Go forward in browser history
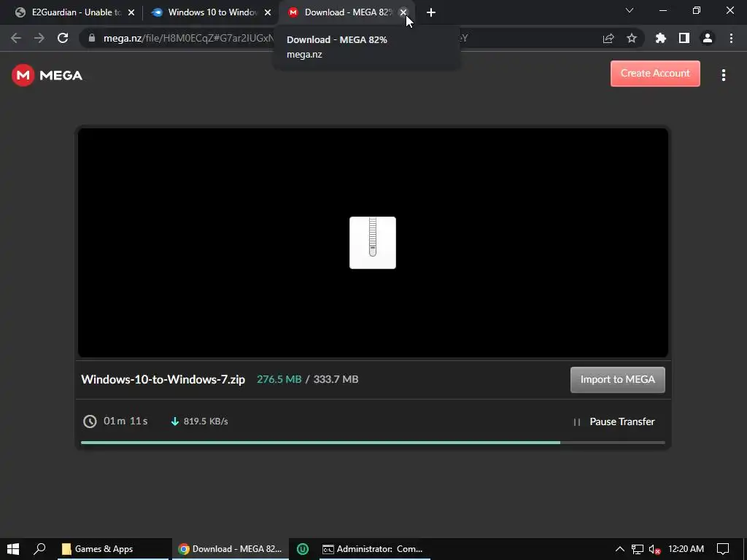This screenshot has width=747, height=560. coord(39,38)
